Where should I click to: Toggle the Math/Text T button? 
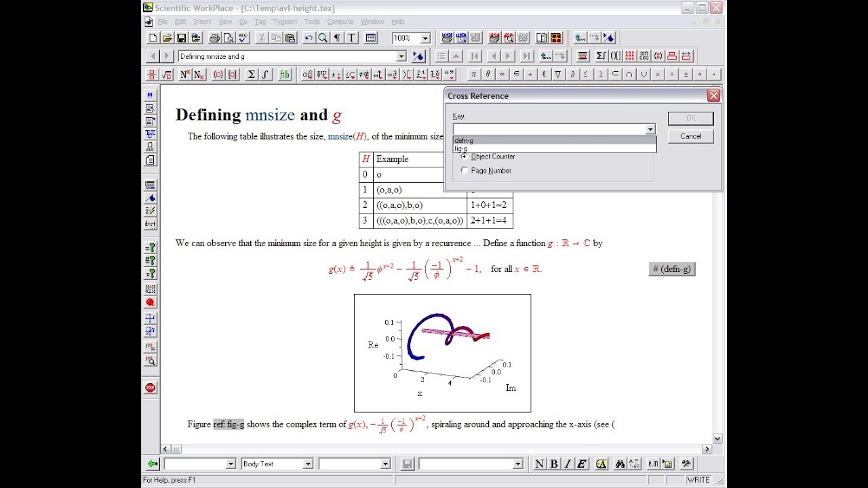tap(351, 38)
